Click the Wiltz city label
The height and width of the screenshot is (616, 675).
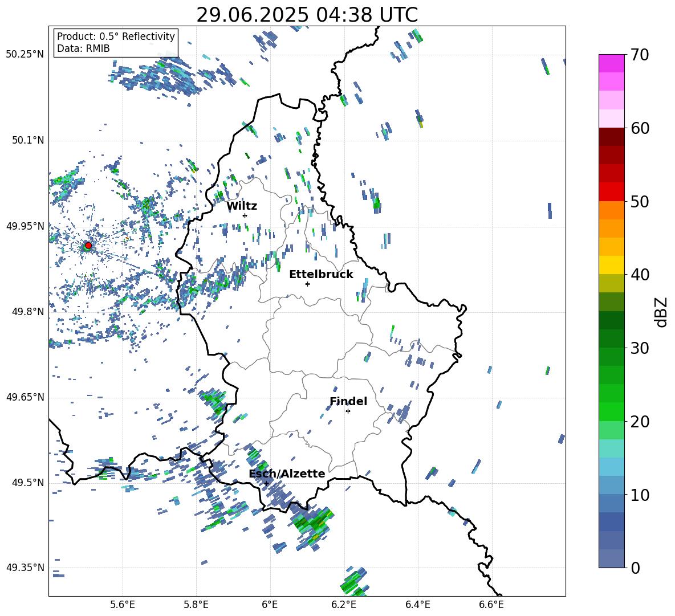[242, 206]
